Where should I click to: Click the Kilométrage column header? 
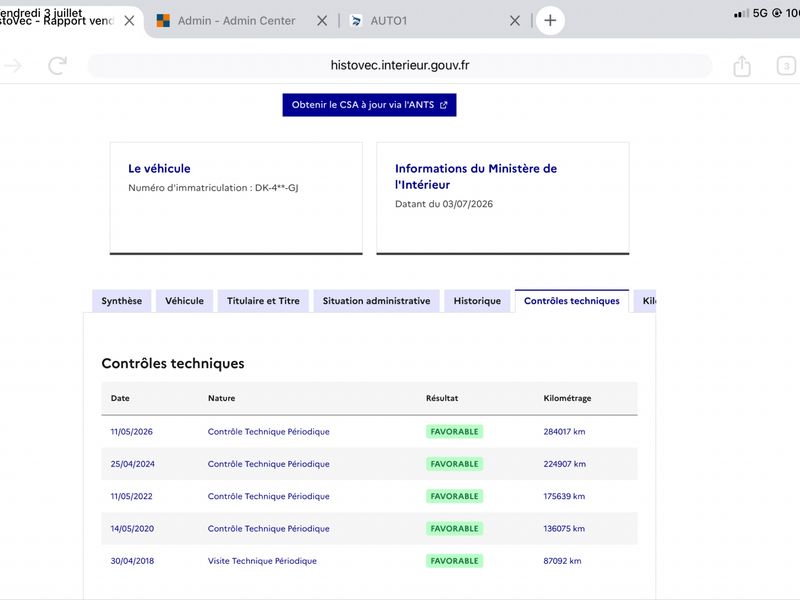[567, 398]
